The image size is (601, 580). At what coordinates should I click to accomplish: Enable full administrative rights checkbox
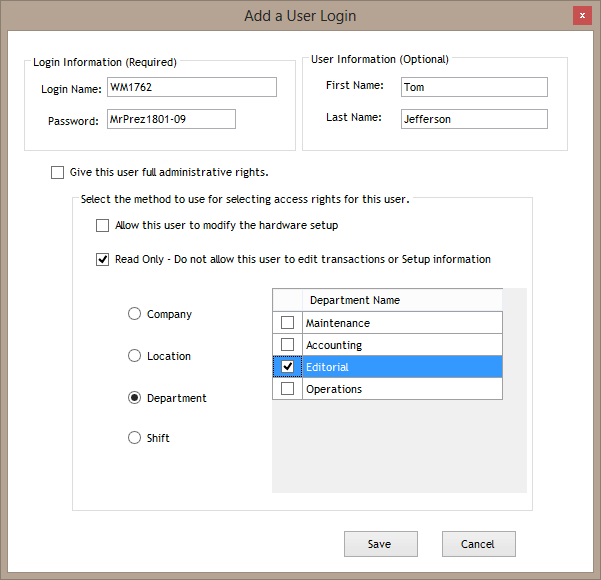coord(57,172)
